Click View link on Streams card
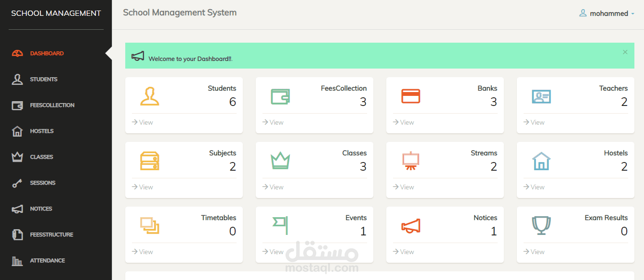644x280 pixels. (x=404, y=187)
